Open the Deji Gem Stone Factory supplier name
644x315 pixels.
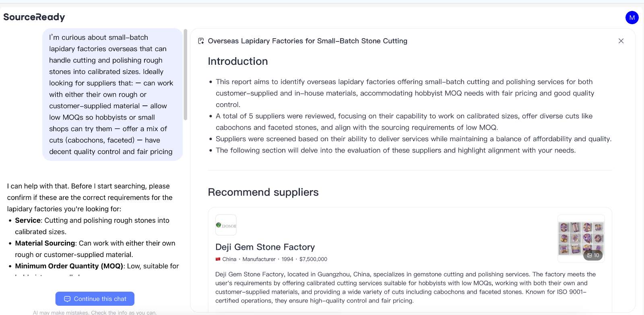click(265, 247)
